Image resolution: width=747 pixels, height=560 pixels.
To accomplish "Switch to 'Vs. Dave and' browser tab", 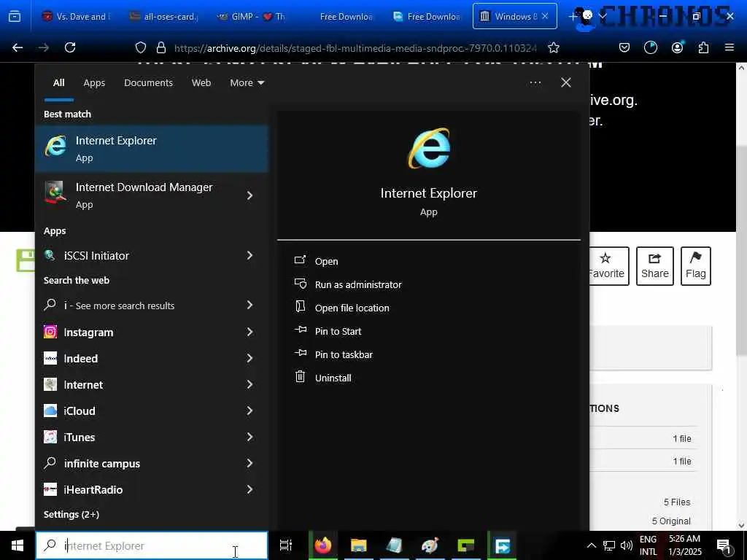I will coord(77,17).
